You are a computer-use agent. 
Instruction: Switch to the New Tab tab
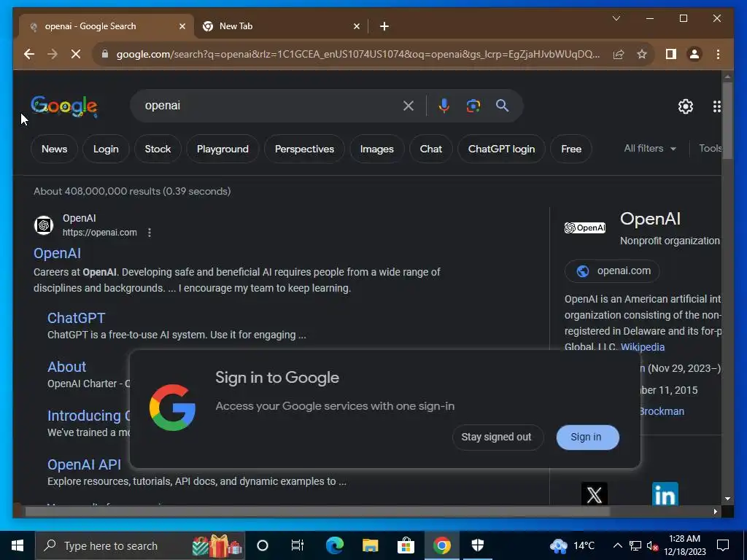pos(281,26)
